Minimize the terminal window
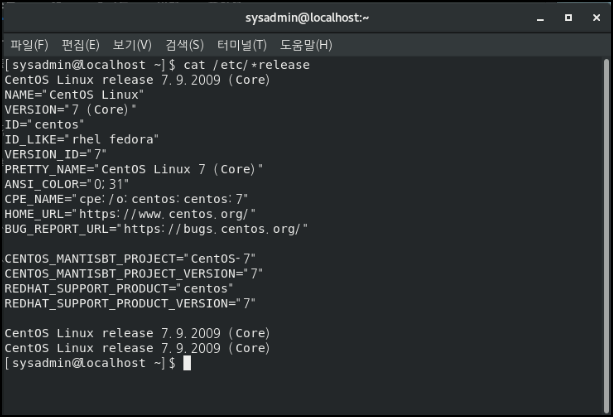Image resolution: width=613 pixels, height=417 pixels. click(x=540, y=18)
